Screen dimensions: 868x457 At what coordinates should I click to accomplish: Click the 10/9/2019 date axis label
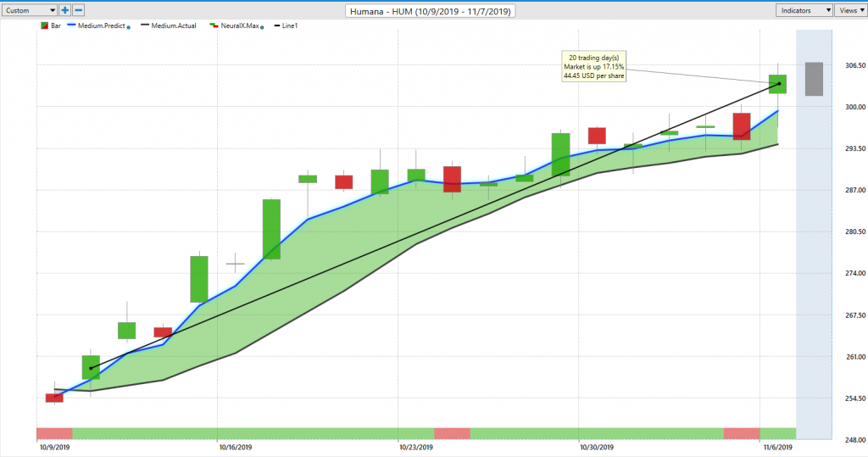(54, 447)
